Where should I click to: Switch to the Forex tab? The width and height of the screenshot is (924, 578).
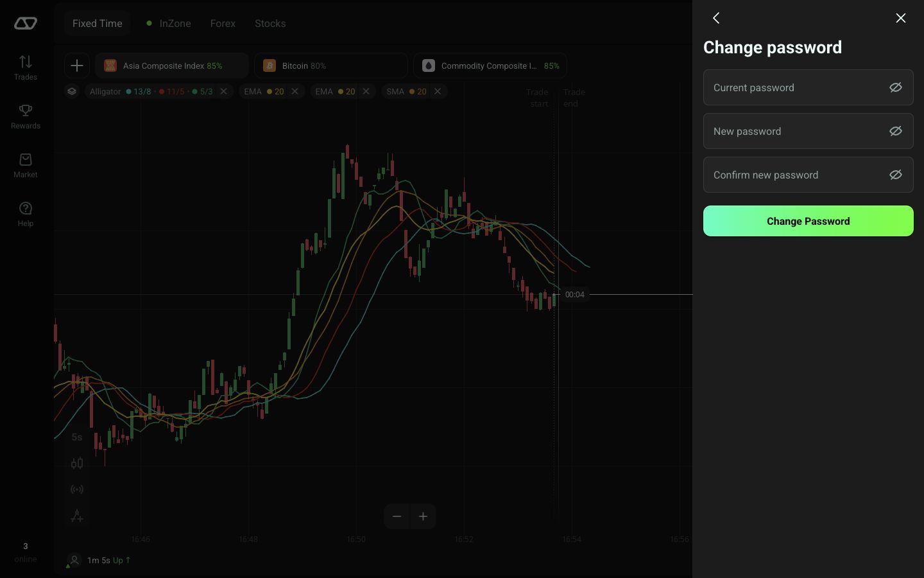[223, 23]
